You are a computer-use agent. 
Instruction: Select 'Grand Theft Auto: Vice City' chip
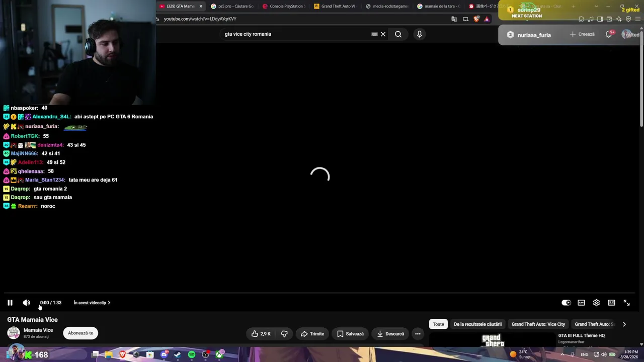[x=538, y=324]
